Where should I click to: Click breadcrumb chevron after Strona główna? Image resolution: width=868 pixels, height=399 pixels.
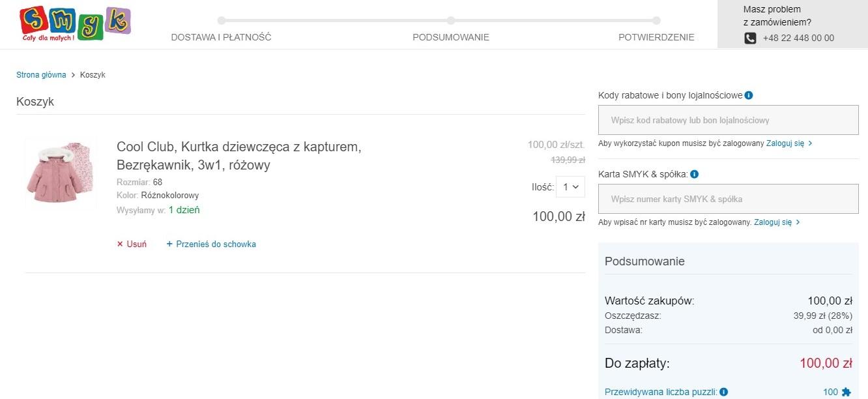click(x=73, y=75)
